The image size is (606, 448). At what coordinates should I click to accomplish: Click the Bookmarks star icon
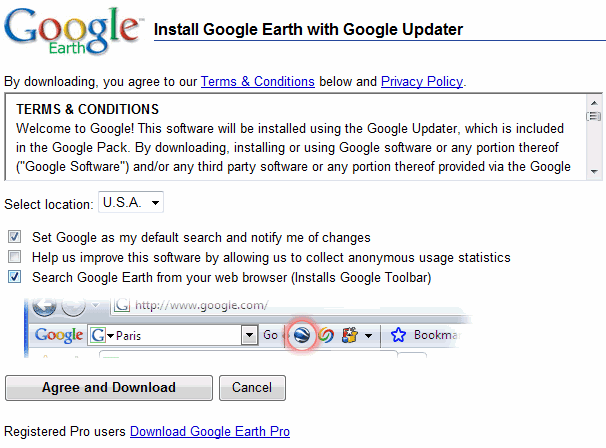(398, 336)
